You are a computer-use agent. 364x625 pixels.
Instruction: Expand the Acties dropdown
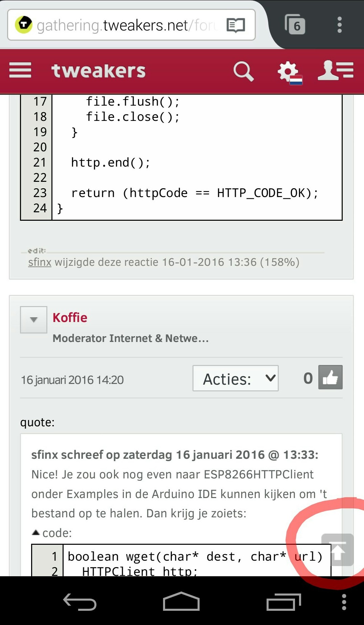coord(235,379)
